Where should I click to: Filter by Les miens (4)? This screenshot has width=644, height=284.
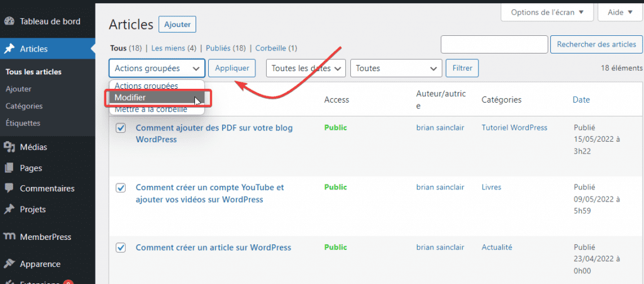pos(174,48)
